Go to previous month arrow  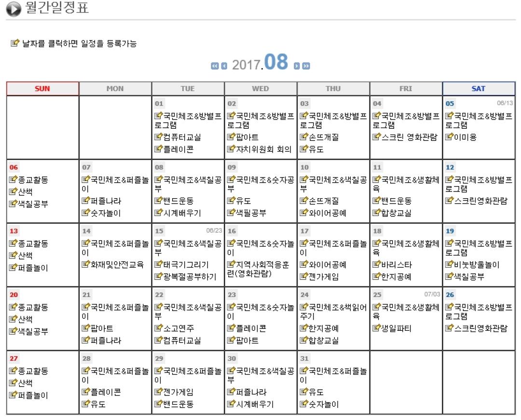(224, 66)
